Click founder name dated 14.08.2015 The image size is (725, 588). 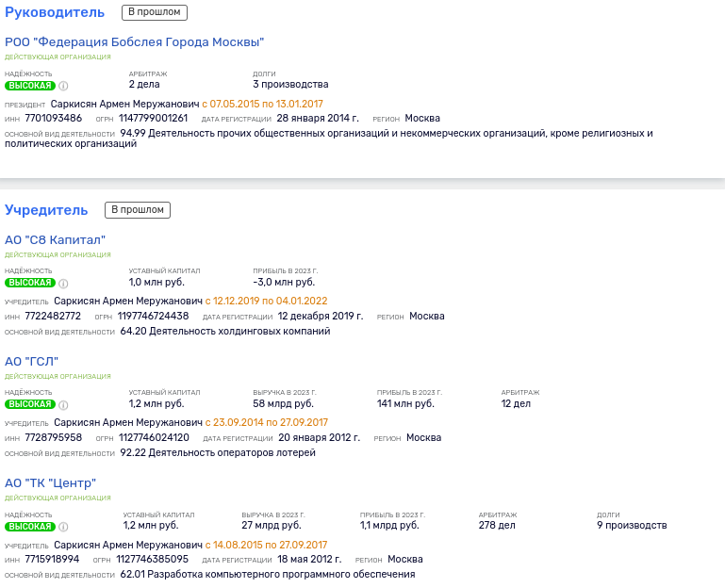(128, 545)
